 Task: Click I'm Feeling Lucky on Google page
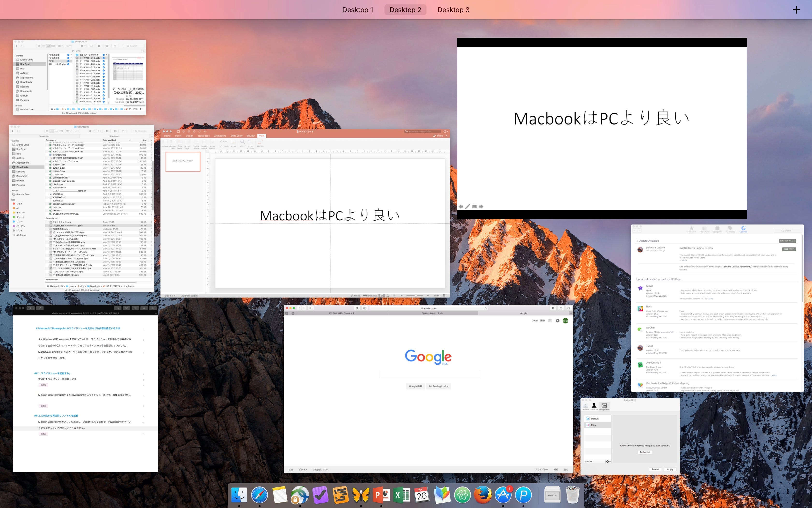pyautogui.click(x=438, y=386)
